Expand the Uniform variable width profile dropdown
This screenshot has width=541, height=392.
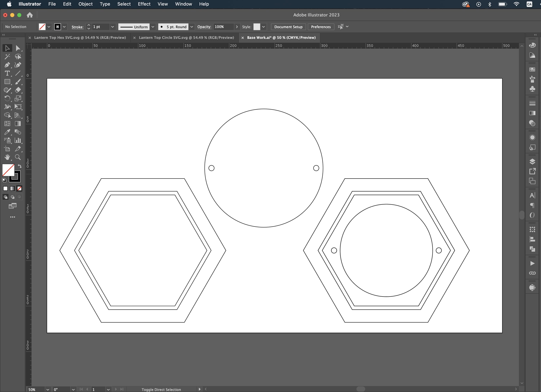(153, 27)
